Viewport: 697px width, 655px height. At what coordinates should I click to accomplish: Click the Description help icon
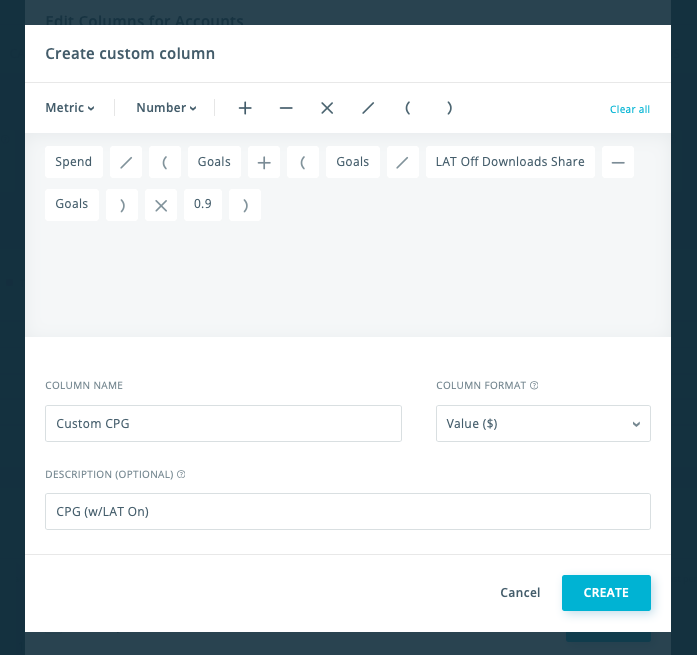click(181, 474)
